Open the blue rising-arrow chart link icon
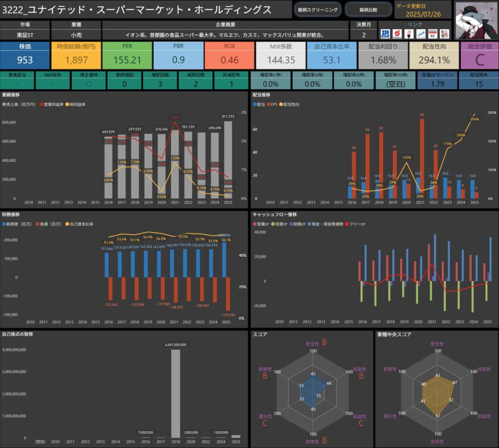The image size is (499, 448). [421, 34]
